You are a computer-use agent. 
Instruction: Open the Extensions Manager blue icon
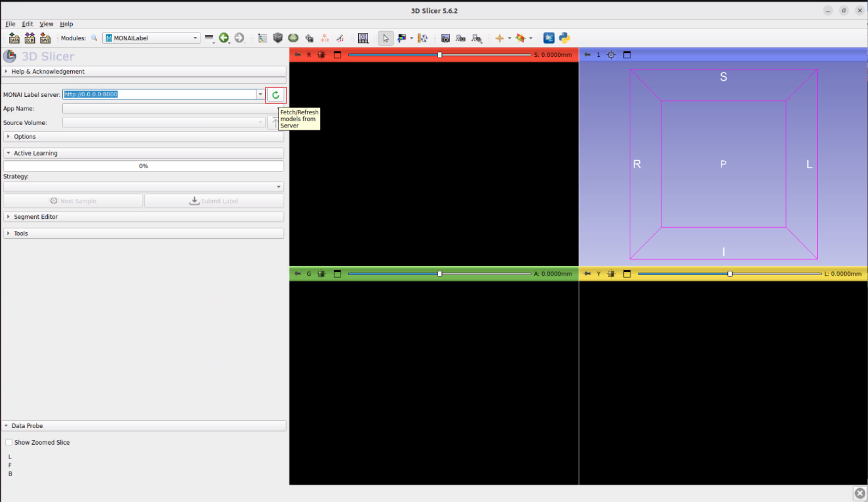coord(549,38)
